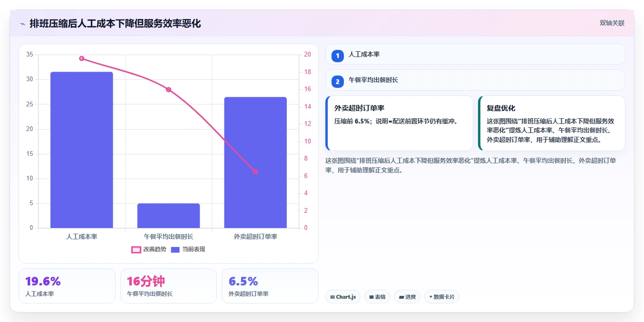Screen dimensions: 644x322
Task: Click the 复盘优化 info card
Action: click(x=552, y=123)
